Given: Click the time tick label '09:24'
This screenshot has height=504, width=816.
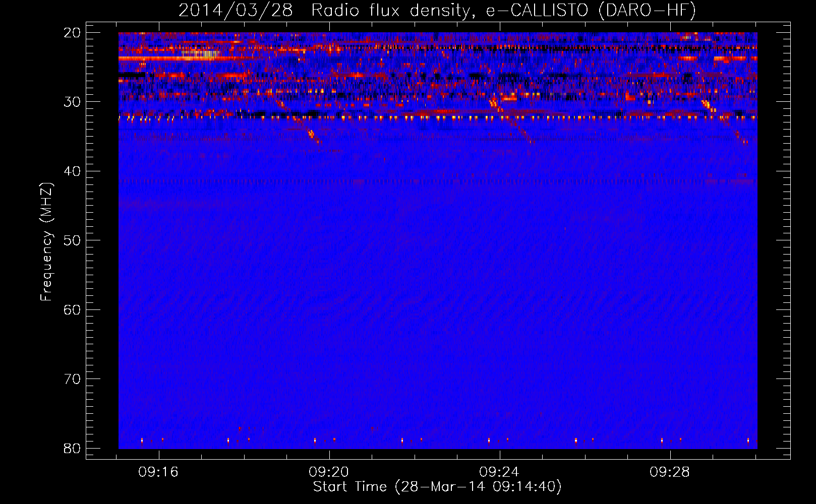Looking at the screenshot, I should coord(499,472).
